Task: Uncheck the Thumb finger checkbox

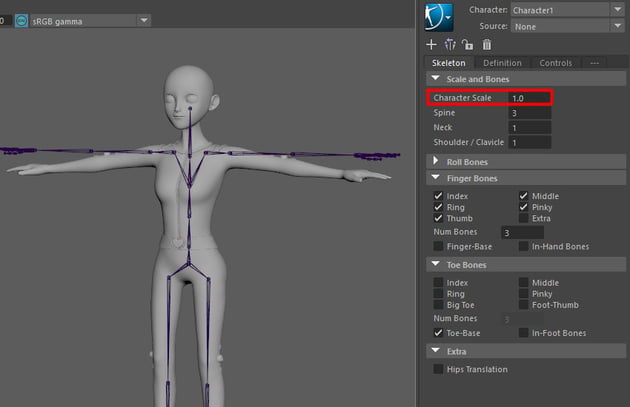Action: click(x=439, y=218)
